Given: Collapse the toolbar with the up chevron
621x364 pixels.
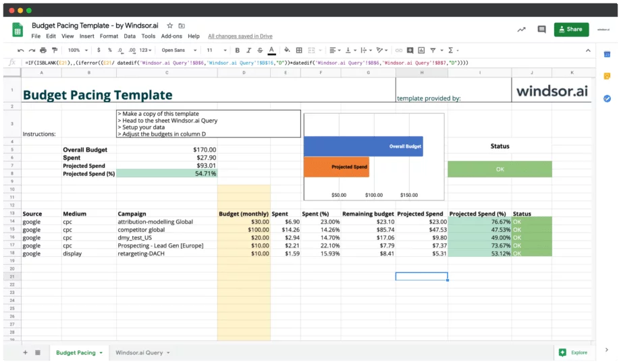Looking at the screenshot, I should pos(588,51).
